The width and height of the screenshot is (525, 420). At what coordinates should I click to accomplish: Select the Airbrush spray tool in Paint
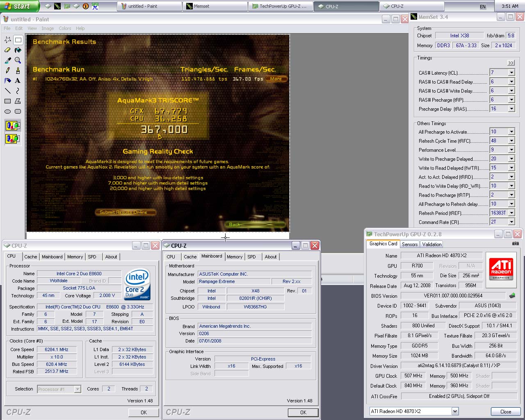[8, 81]
